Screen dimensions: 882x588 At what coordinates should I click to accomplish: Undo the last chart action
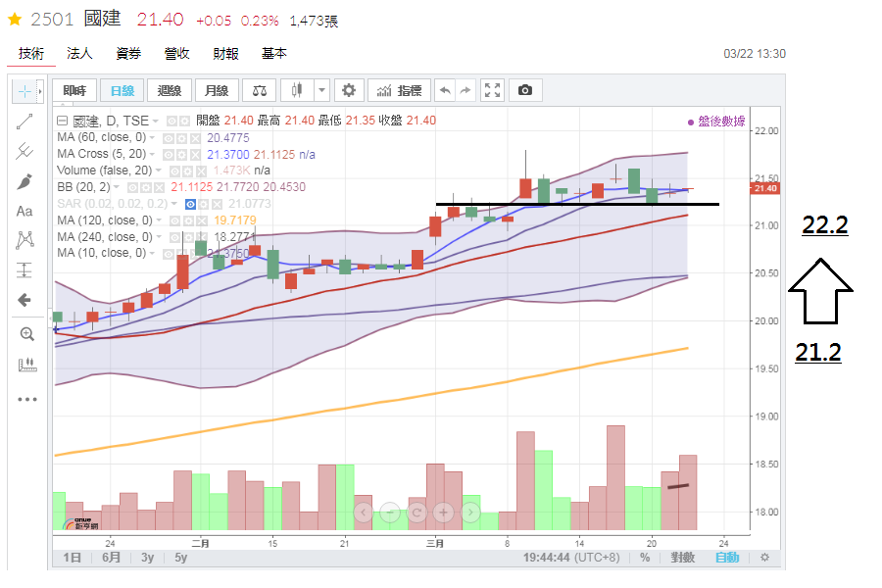446,90
